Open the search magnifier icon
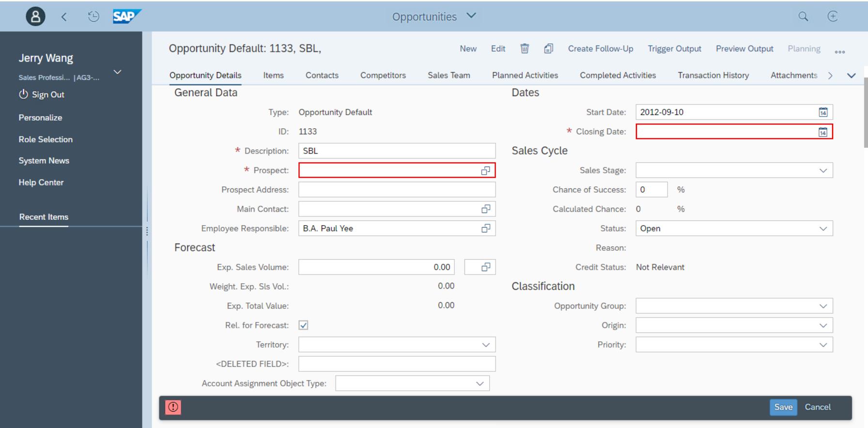Image resolution: width=868 pixels, height=428 pixels. (x=803, y=16)
